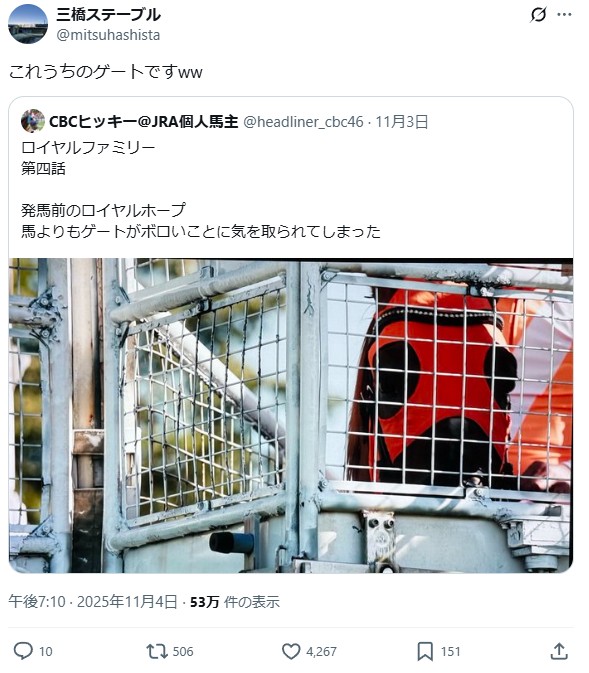Click the reply speech bubble icon

[23, 651]
